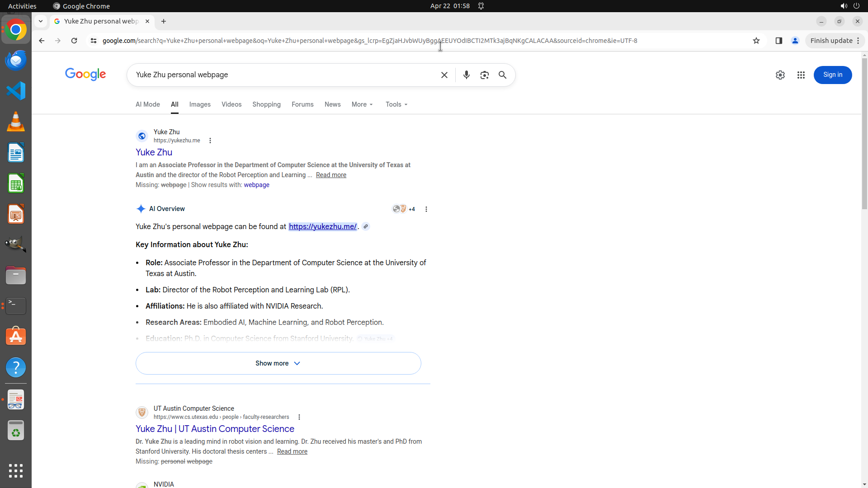Switch to the Images tab
Viewport: 868px width, 488px height.
200,104
